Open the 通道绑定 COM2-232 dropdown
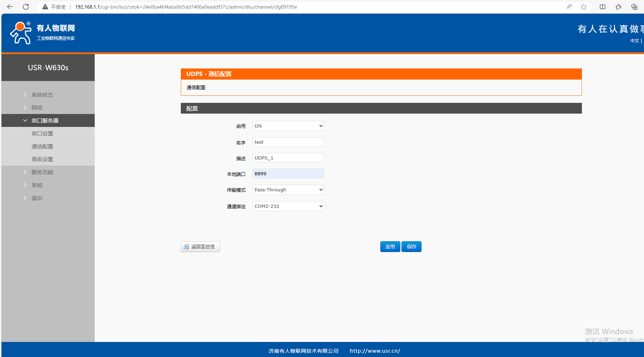 (x=288, y=206)
